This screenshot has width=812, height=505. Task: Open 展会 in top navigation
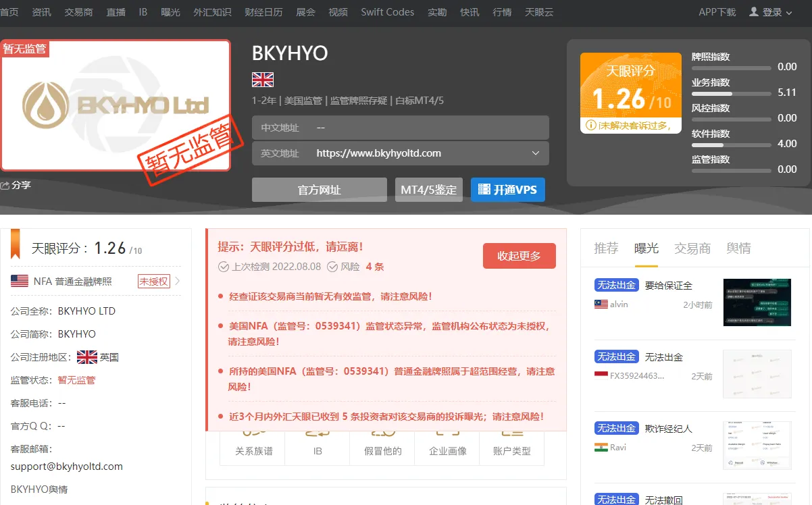pos(305,12)
